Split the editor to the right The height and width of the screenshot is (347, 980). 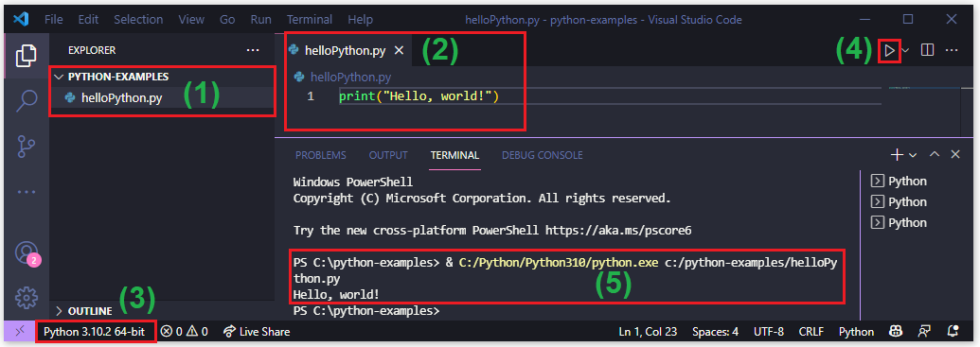tap(928, 50)
